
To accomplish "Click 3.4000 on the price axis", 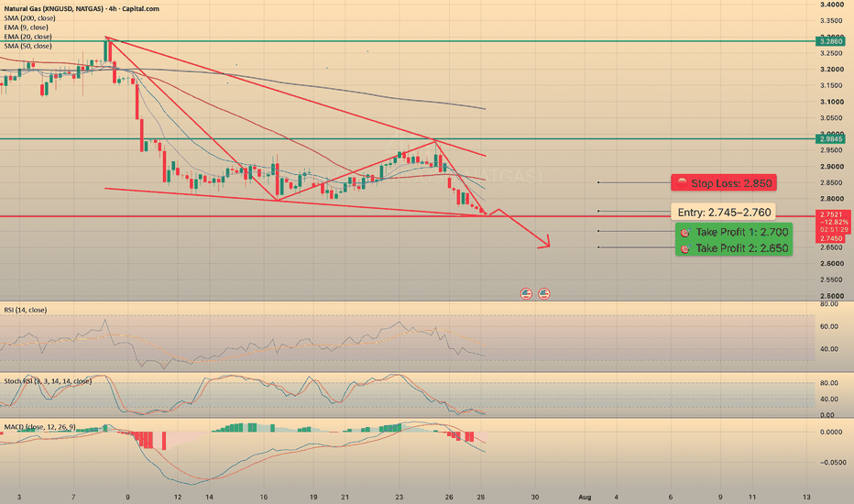I will [x=832, y=5].
